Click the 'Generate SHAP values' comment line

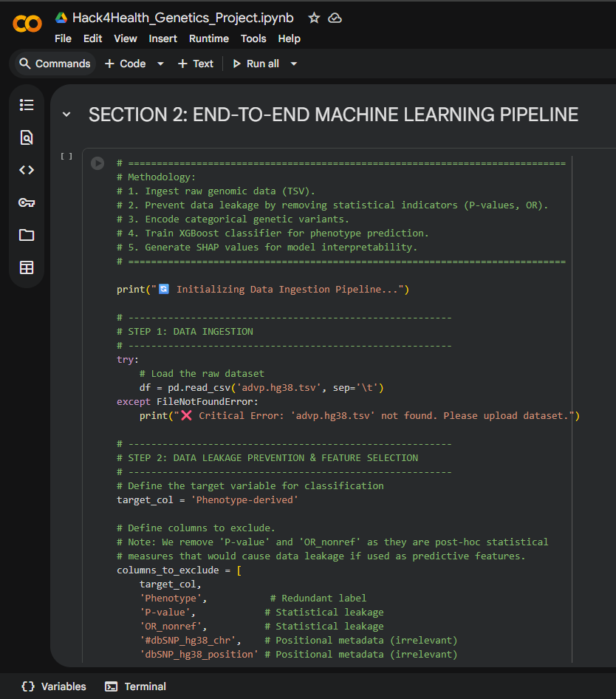pos(267,247)
